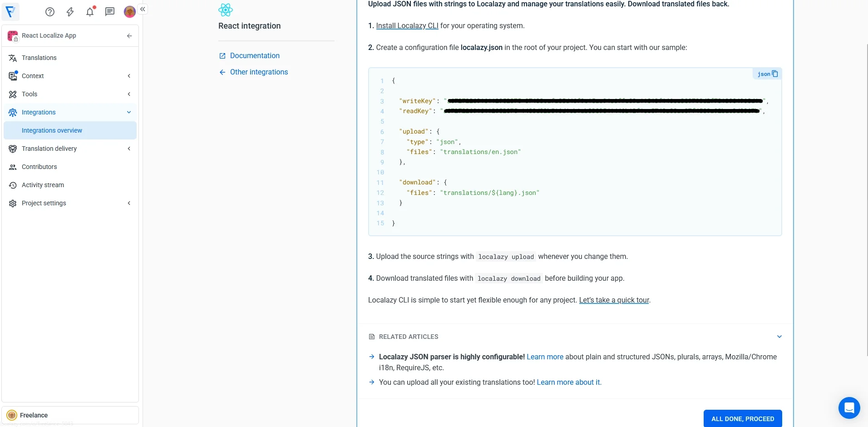This screenshot has height=427, width=868.
Task: Collapse the sidebar with double chevron
Action: coord(143,9)
